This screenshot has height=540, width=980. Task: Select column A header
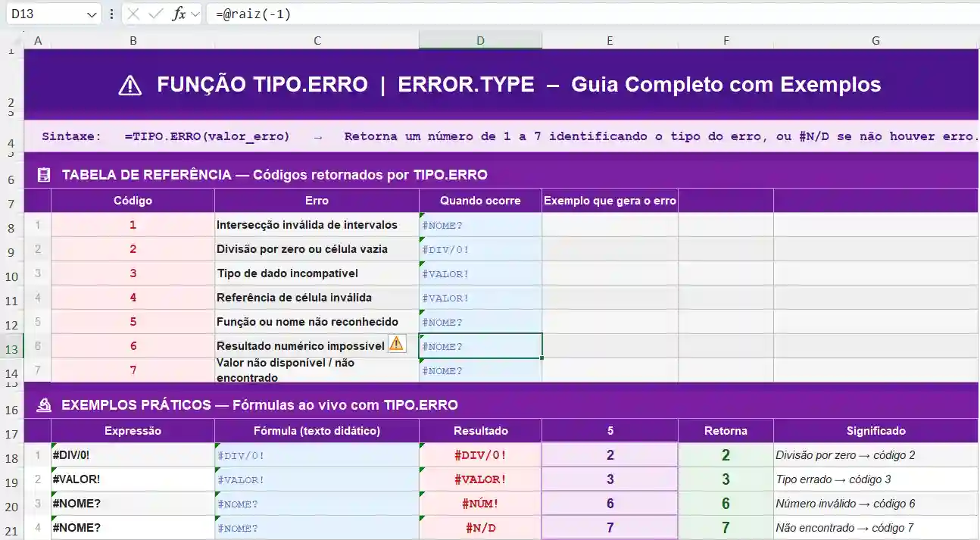tap(38, 41)
